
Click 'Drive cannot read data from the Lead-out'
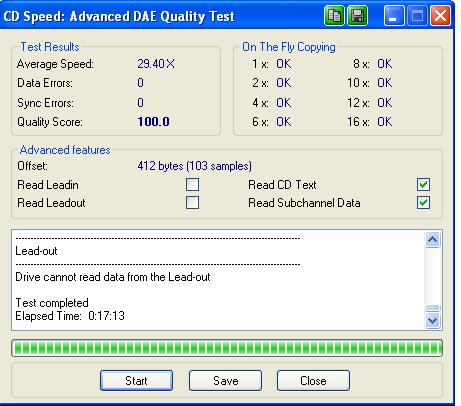(113, 277)
